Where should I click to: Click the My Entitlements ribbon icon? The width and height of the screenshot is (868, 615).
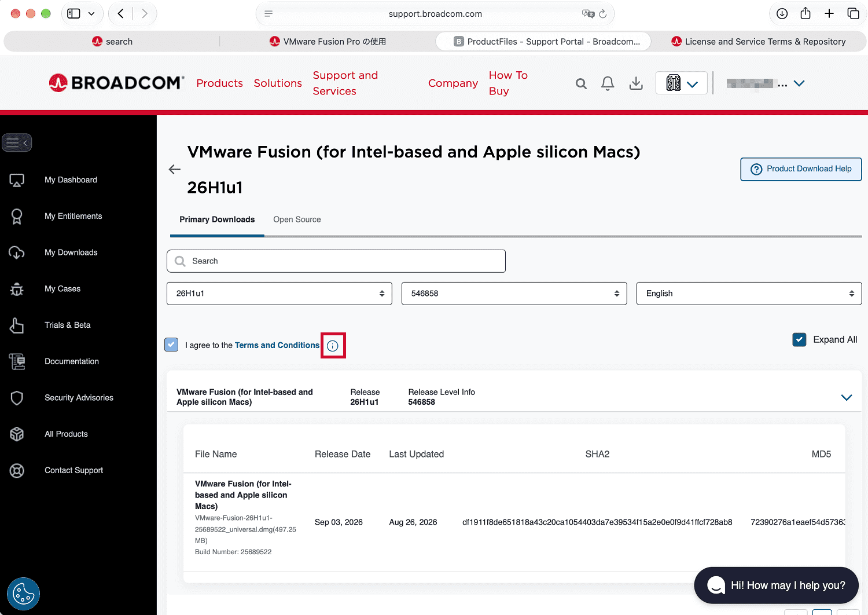click(x=17, y=217)
